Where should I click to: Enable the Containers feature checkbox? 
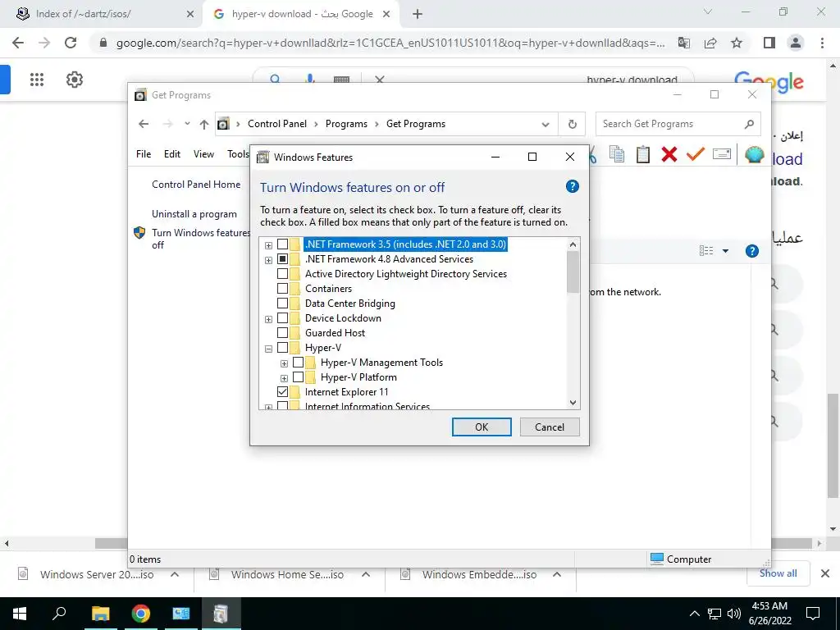pyautogui.click(x=282, y=289)
